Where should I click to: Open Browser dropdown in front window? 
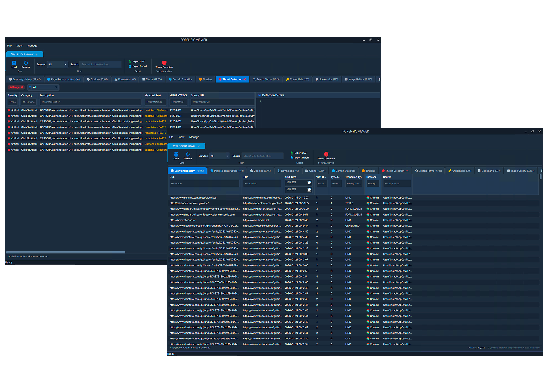tap(220, 156)
